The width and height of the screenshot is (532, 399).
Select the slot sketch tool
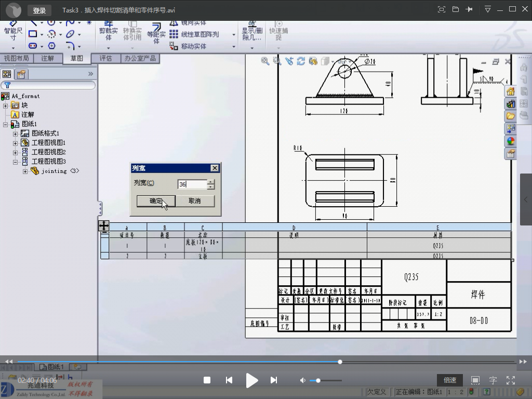tap(33, 46)
